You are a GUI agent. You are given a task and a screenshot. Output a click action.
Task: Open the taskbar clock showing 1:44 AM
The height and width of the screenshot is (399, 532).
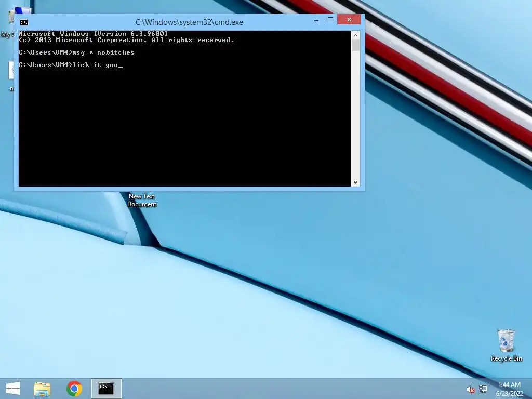point(509,389)
